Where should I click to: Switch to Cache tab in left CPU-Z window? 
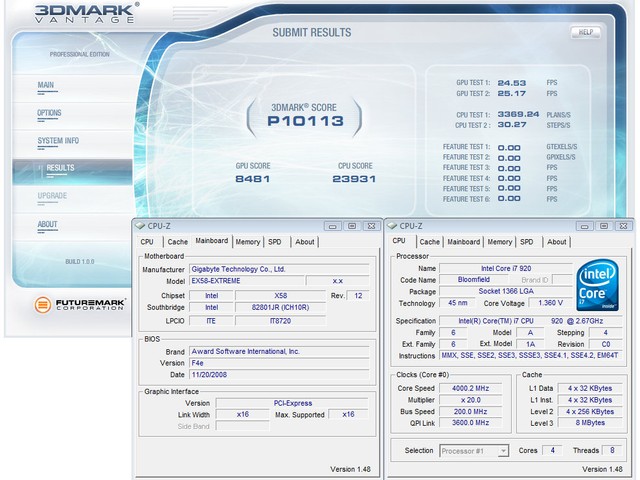(x=178, y=242)
